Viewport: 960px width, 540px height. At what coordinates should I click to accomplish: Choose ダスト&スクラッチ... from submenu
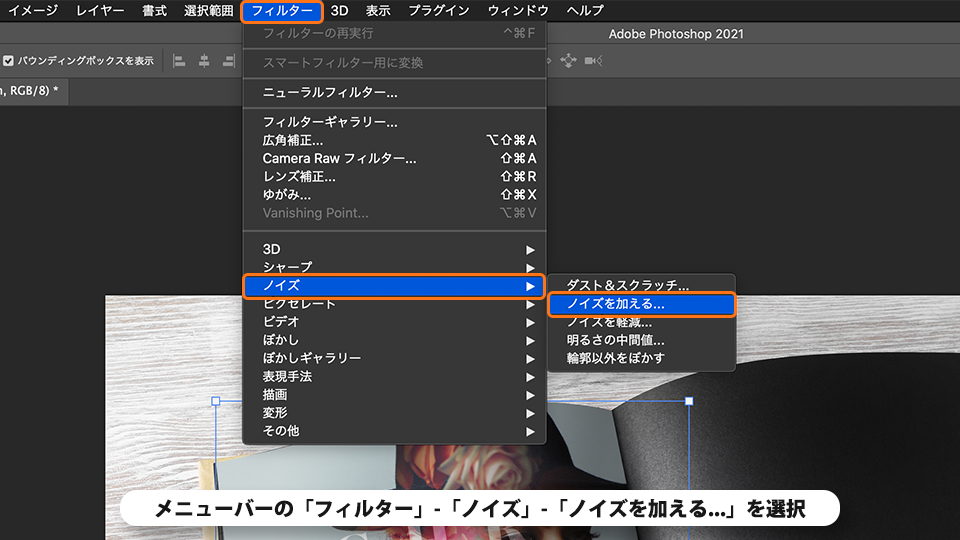[641, 285]
